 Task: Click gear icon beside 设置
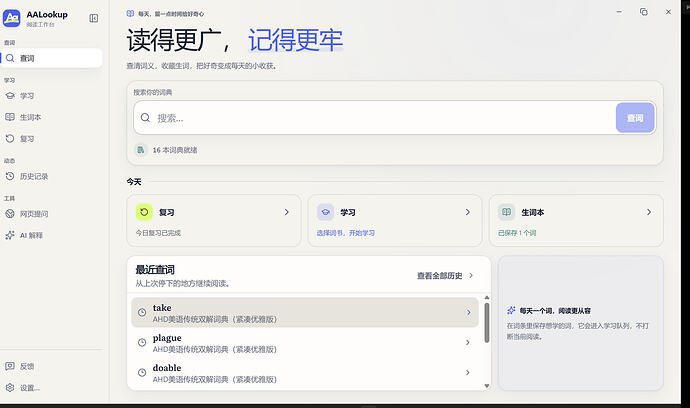click(10, 388)
